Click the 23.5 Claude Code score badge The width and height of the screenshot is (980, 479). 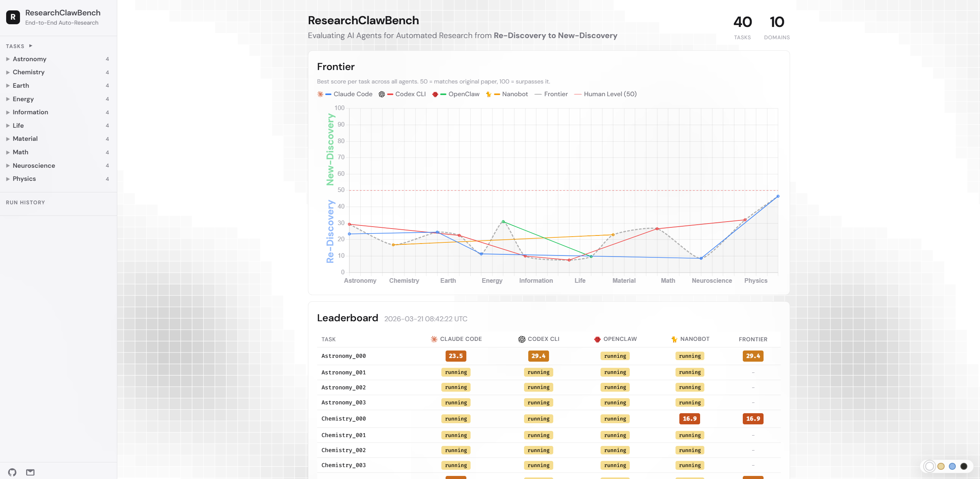(x=456, y=356)
